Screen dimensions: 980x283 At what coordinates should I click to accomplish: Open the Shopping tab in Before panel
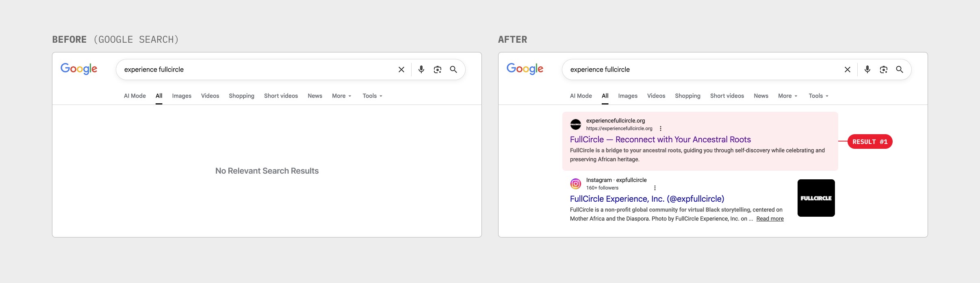[x=241, y=96]
